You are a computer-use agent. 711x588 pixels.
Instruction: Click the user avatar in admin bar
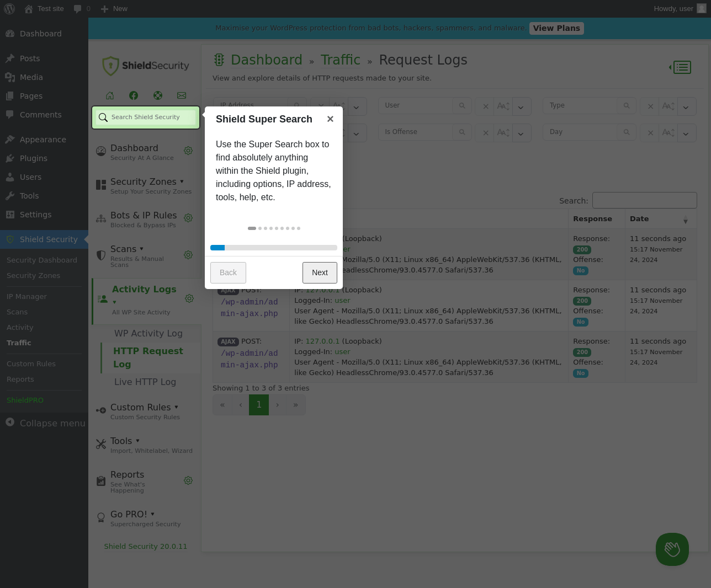[x=702, y=8]
